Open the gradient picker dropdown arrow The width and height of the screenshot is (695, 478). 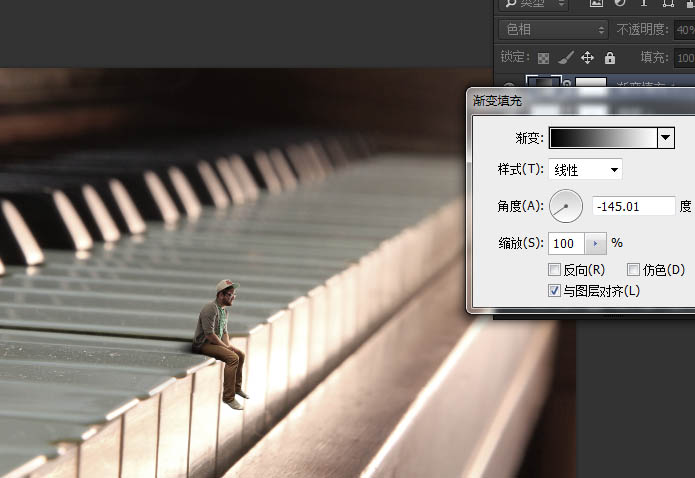coord(666,138)
